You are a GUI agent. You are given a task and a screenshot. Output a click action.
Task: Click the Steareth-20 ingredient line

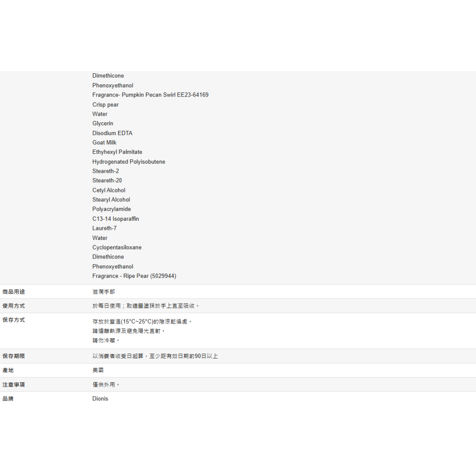[107, 180]
